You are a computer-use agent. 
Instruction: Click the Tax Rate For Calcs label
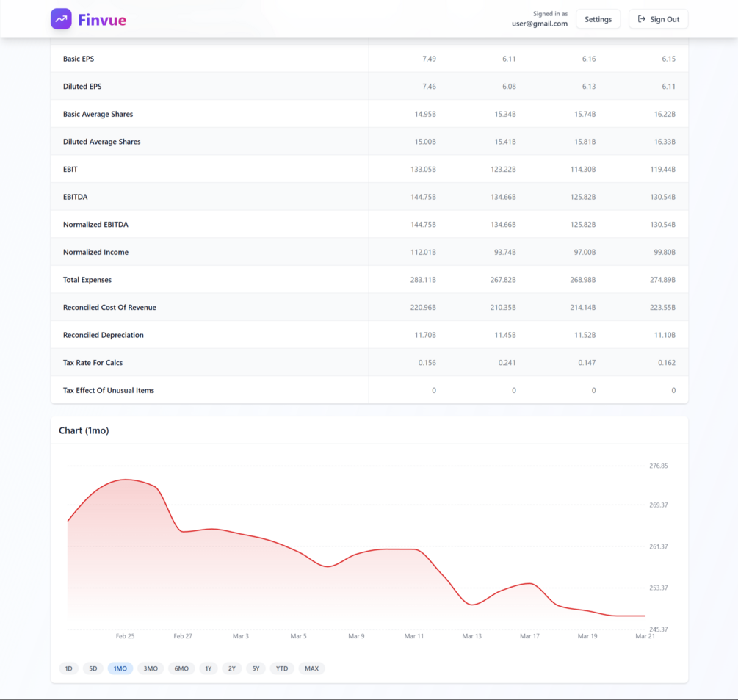point(93,362)
